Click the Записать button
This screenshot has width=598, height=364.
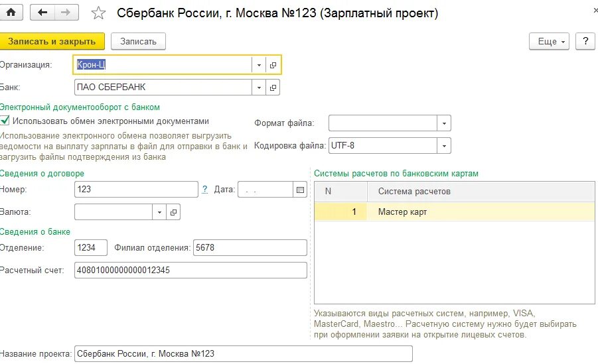tap(138, 41)
